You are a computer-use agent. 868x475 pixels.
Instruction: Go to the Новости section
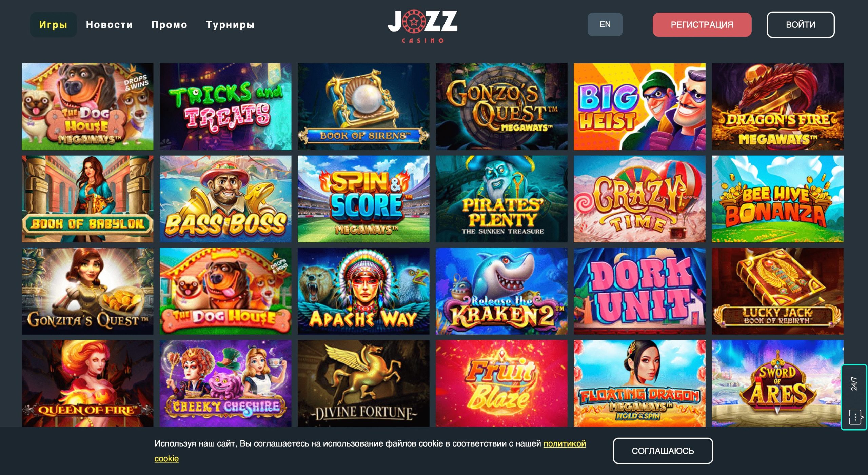coord(109,25)
